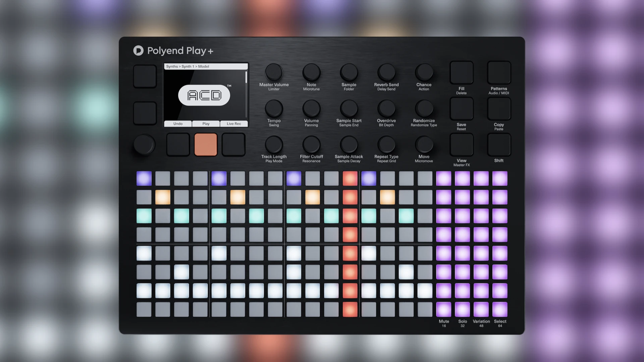The width and height of the screenshot is (644, 362).
Task: Adjust the Sample Attack Sample Decay knob
Action: click(x=349, y=145)
